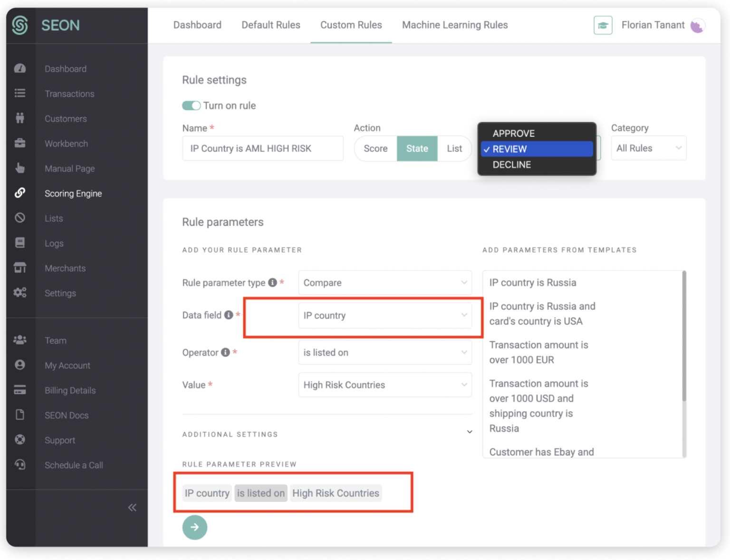Select the Logs document icon
730x560 pixels.
tap(20, 243)
